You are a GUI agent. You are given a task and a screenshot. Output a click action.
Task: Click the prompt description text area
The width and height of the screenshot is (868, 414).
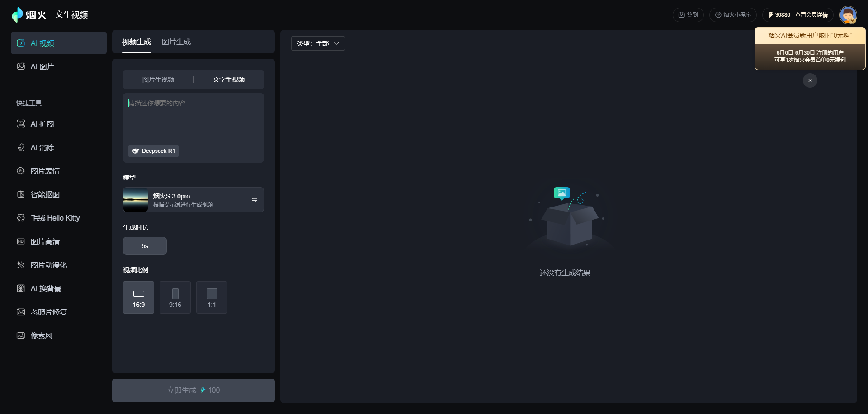(193, 118)
